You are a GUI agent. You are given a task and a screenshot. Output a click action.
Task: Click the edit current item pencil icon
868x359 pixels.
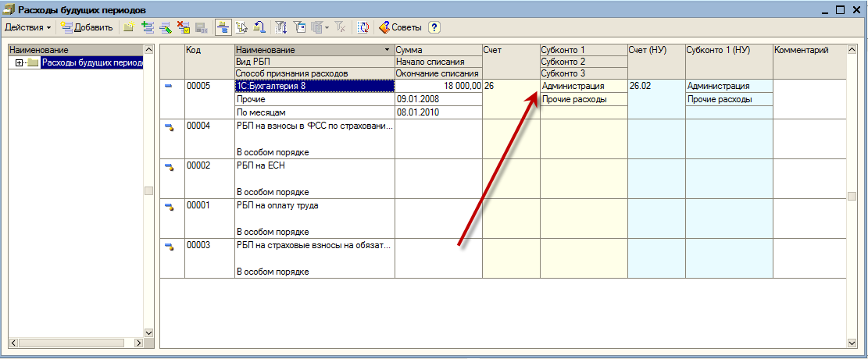tap(165, 27)
